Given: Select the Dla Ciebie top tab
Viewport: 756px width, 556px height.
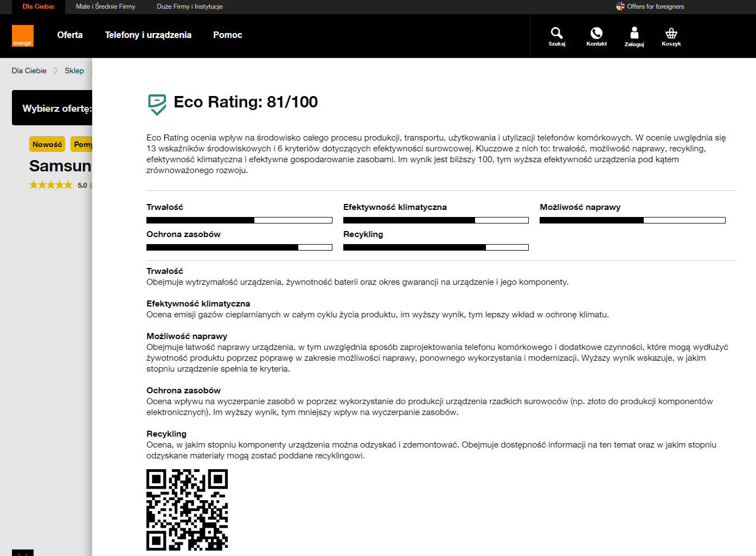Looking at the screenshot, I should pos(39,7).
